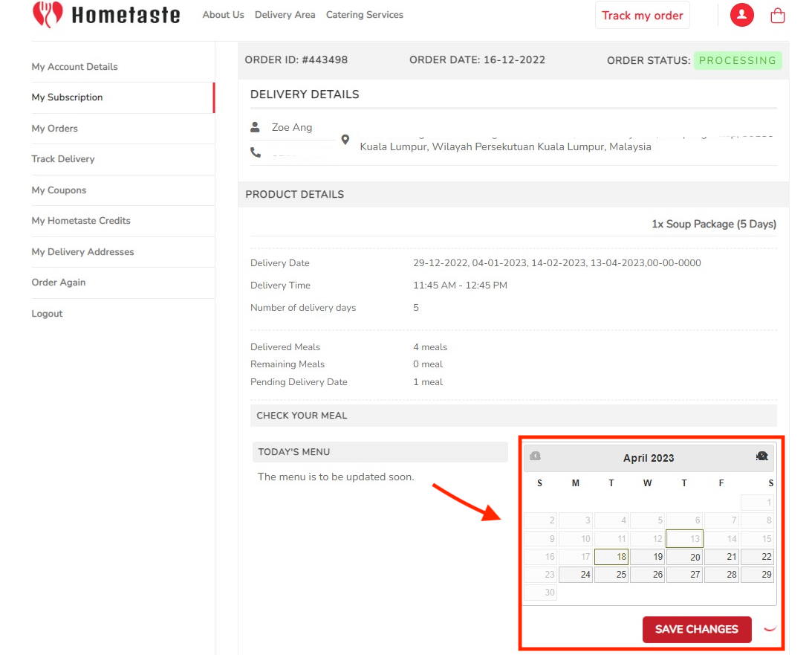Open My Delivery Addresses from the sidebar
Screen dimensions: 812x655
[x=82, y=252]
